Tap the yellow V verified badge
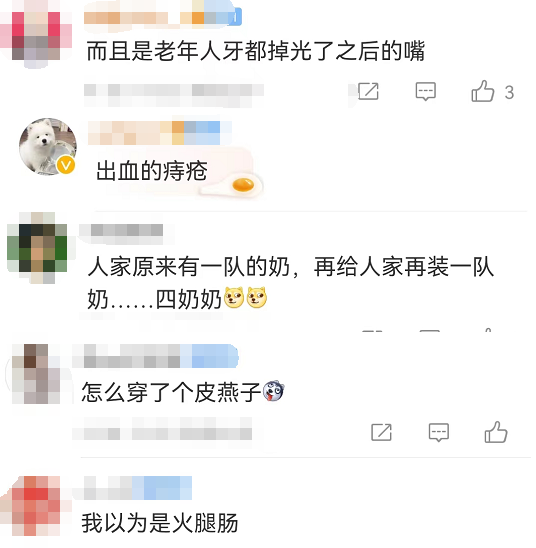 click(66, 165)
